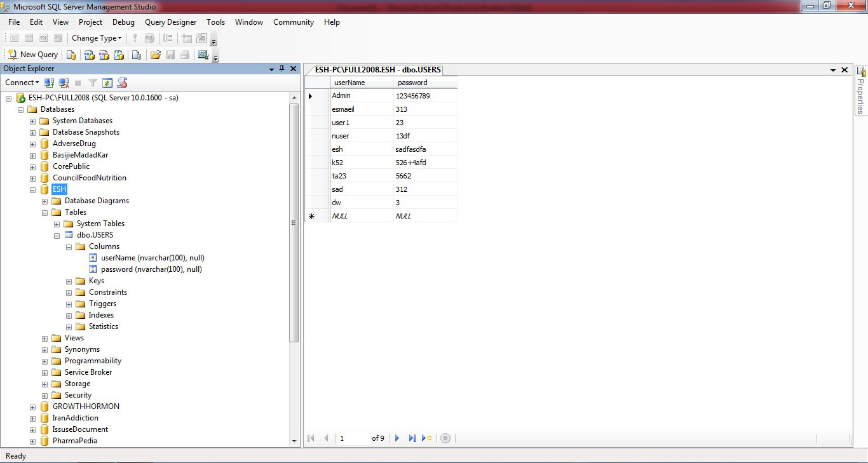This screenshot has height=463, width=868.
Task: Add Table icon in Query Designer toolbar
Action: pyautogui.click(x=187, y=38)
